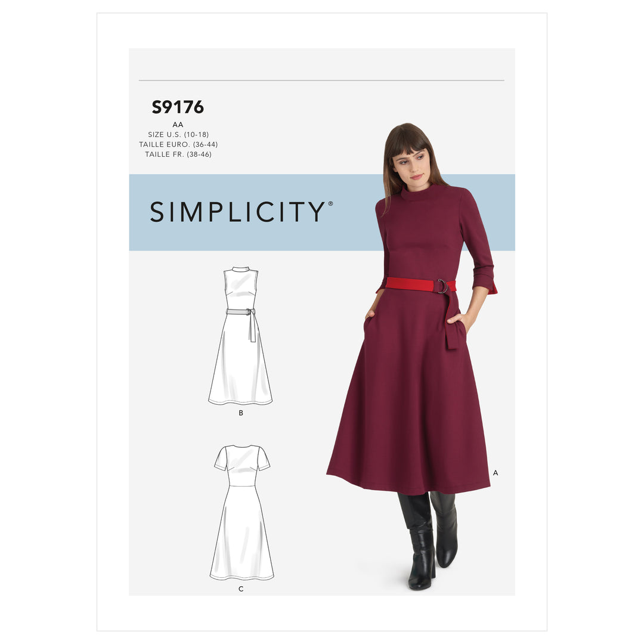Click the view label B under the dress
This screenshot has height=644, width=644.
(x=241, y=413)
